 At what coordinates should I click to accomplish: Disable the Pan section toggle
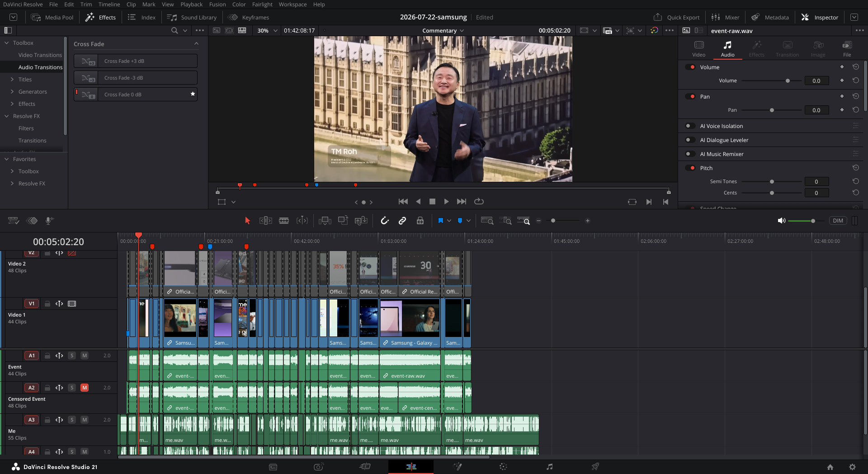pos(690,96)
